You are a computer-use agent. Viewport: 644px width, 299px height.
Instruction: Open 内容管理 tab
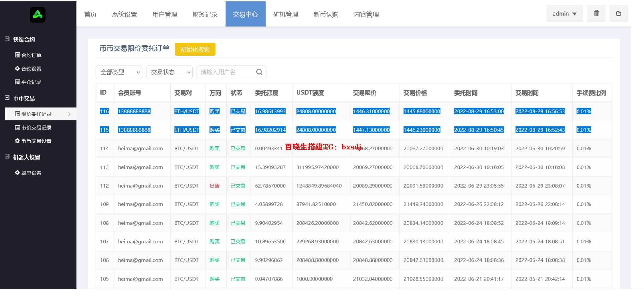click(366, 14)
